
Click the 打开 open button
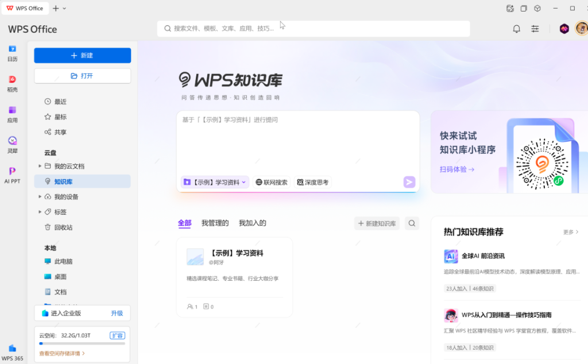(83, 76)
